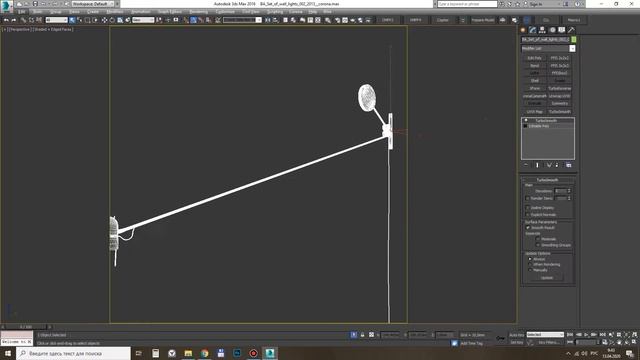Toggle the Explicit Normals checkbox
This screenshot has width=640, height=360.
coord(528,214)
